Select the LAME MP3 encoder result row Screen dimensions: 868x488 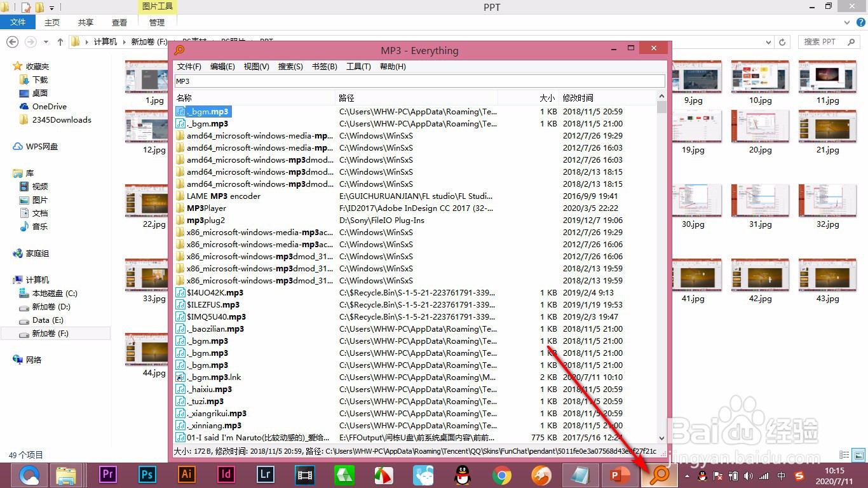416,196
